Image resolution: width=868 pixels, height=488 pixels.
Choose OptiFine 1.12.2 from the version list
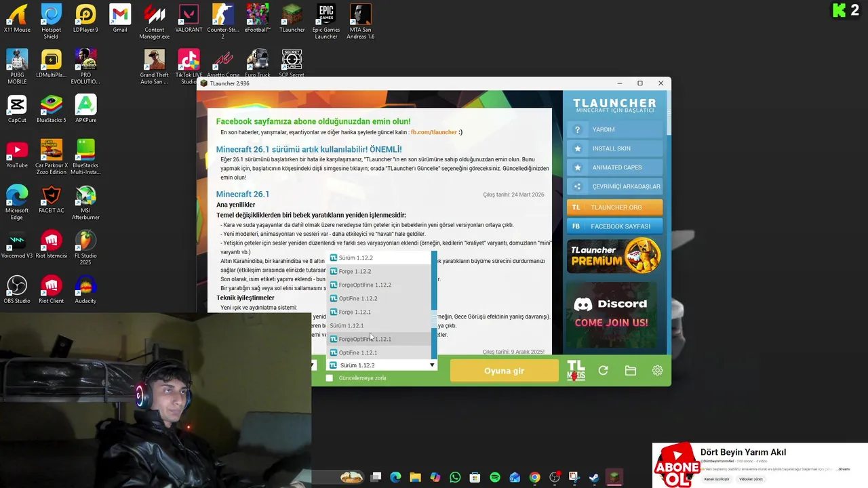379,298
